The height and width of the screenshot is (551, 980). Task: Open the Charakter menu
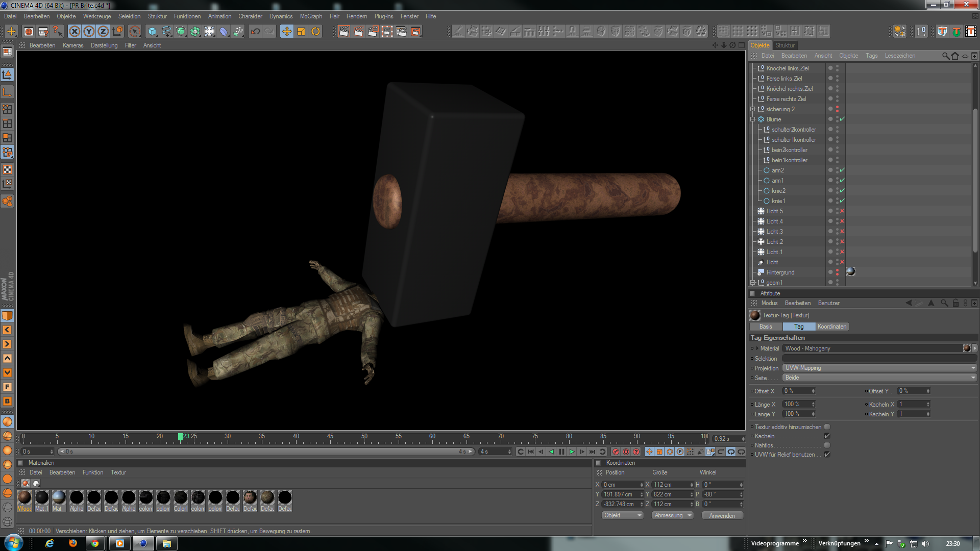coord(250,16)
